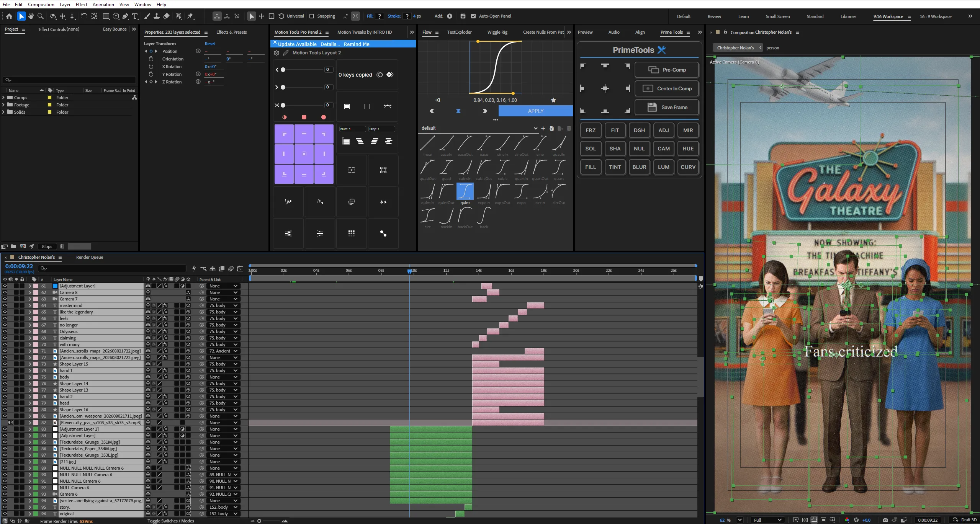Click the top-left anchor point button in Motion Tools
This screenshot has width=980, height=524.
coord(284,134)
